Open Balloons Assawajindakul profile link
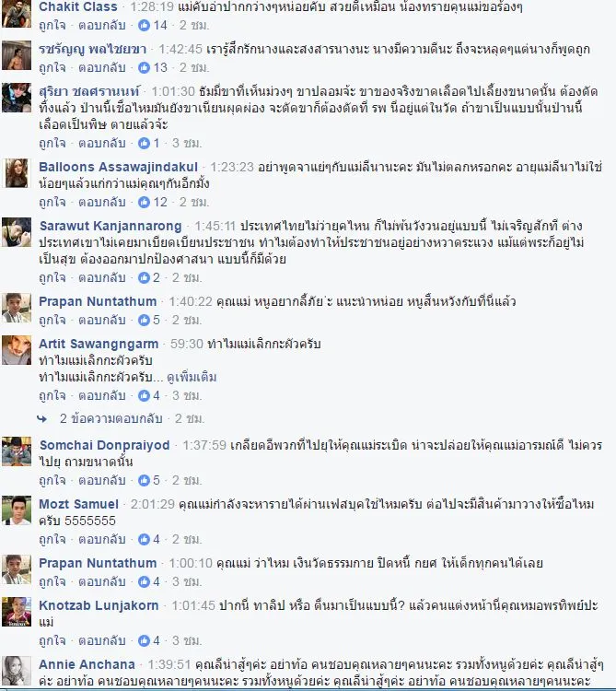 [118, 167]
